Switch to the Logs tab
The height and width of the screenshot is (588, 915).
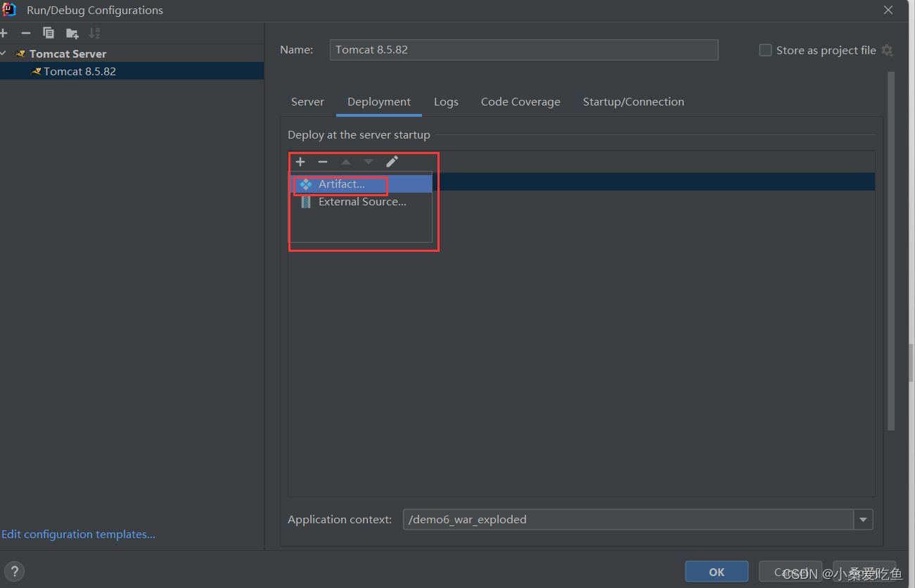(x=446, y=102)
